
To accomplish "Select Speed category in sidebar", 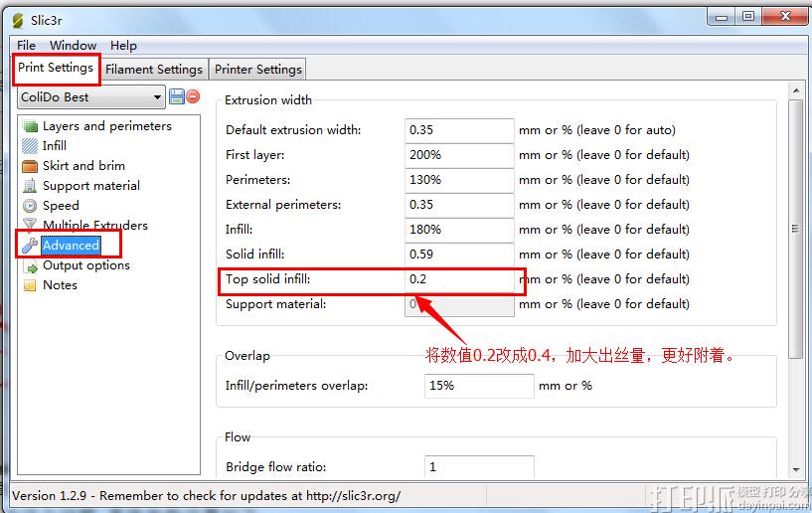I will click(x=61, y=206).
